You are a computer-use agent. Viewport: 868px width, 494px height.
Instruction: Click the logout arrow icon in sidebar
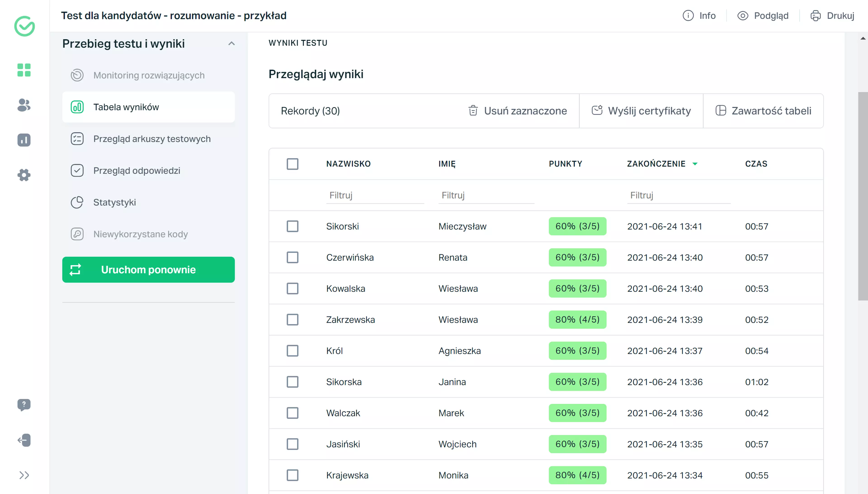[24, 440]
